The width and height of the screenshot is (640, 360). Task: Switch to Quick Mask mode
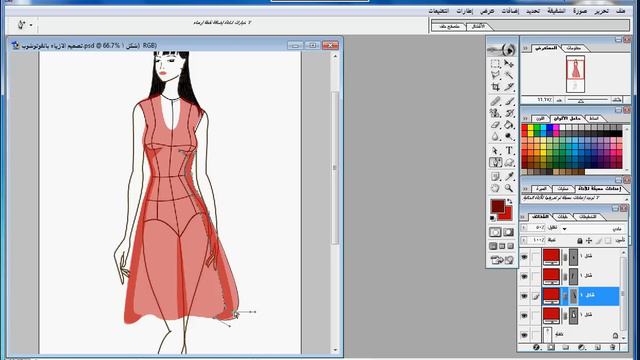pos(509,232)
